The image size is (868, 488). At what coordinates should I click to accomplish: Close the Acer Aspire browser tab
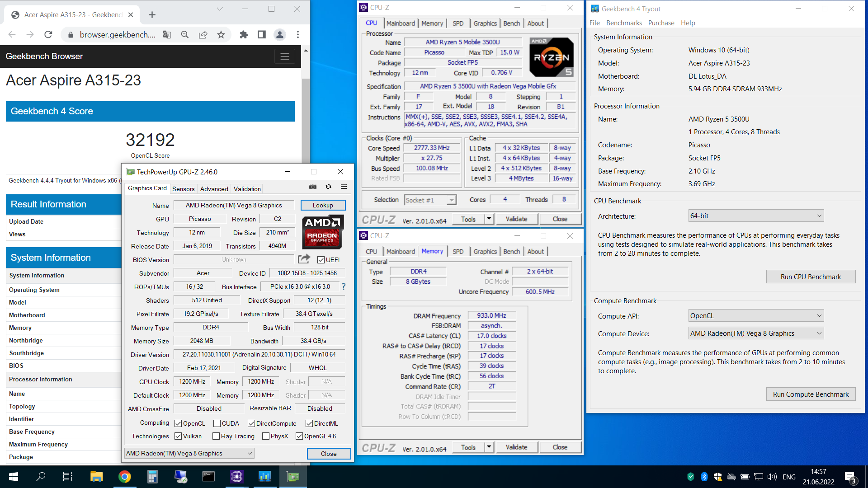click(131, 15)
